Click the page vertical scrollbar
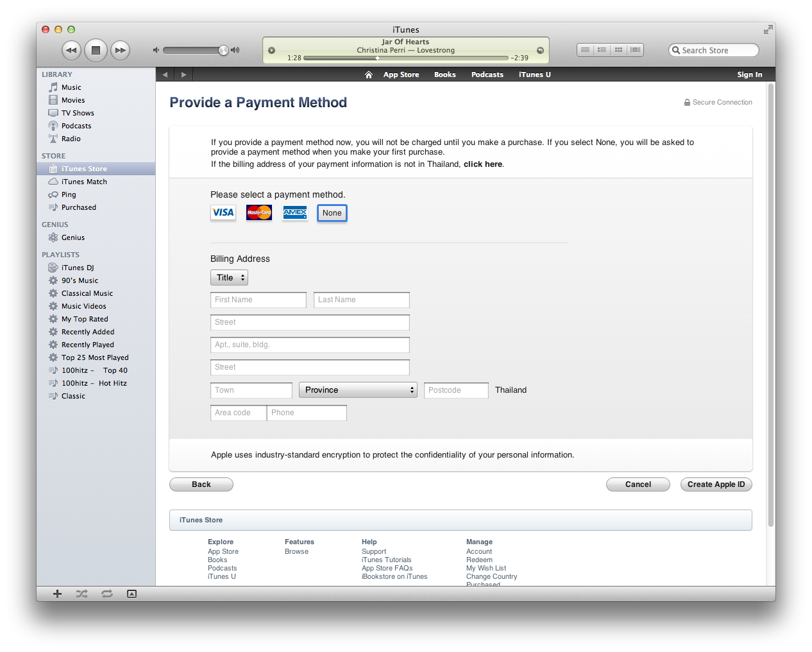This screenshot has height=652, width=812. point(771,305)
